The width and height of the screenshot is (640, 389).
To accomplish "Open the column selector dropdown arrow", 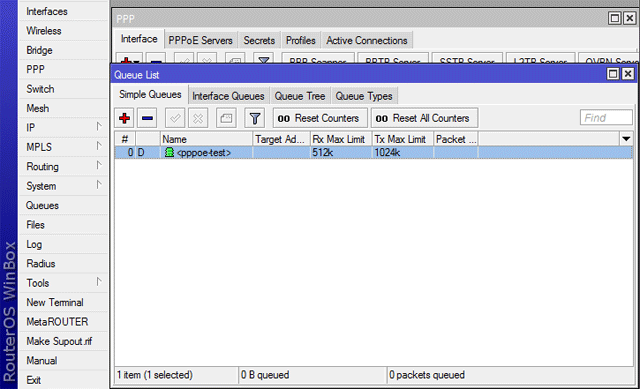I will [x=626, y=139].
